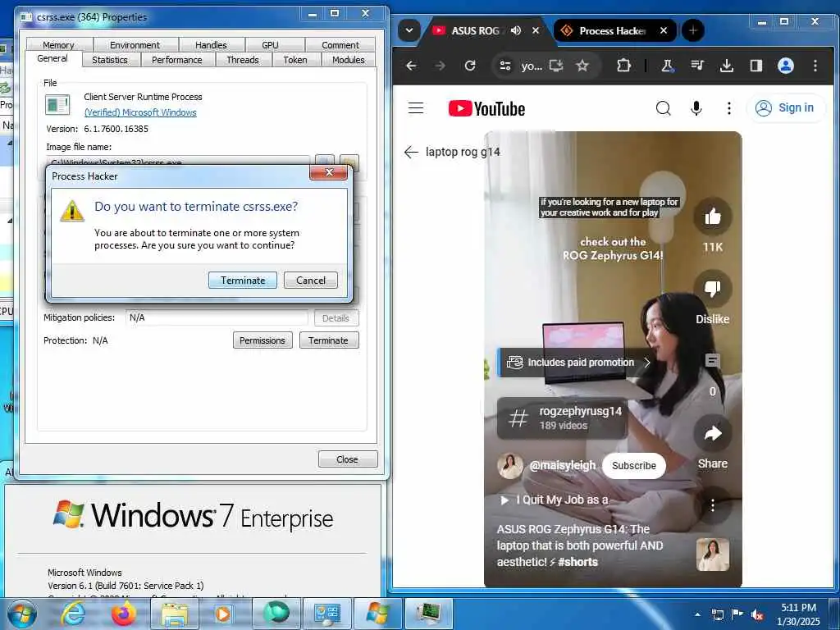Open the browser tab search dropdown

(x=409, y=30)
